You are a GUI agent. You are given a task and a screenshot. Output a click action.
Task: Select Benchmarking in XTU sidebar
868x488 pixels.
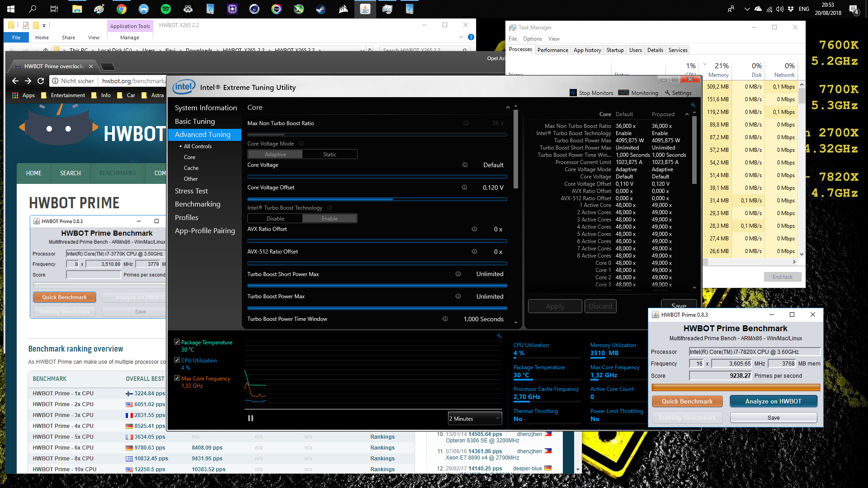click(198, 204)
